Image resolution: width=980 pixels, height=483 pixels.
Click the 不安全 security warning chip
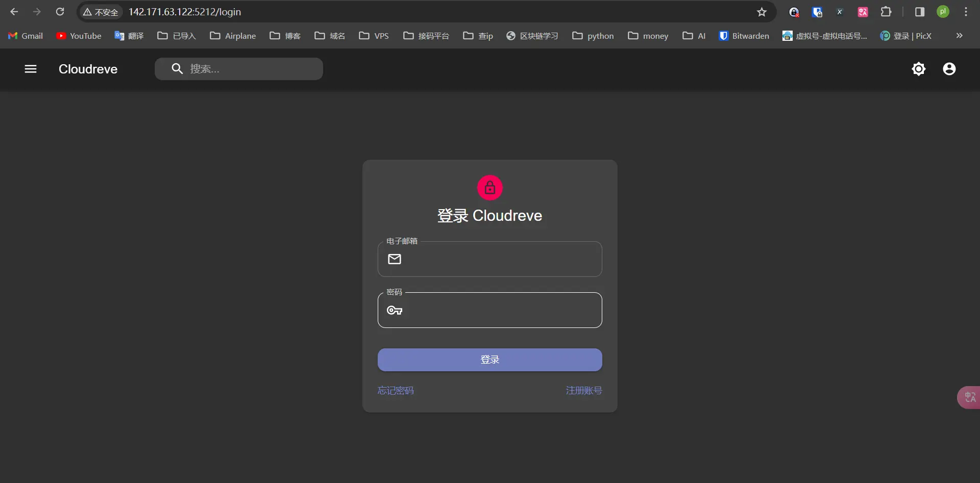(101, 12)
